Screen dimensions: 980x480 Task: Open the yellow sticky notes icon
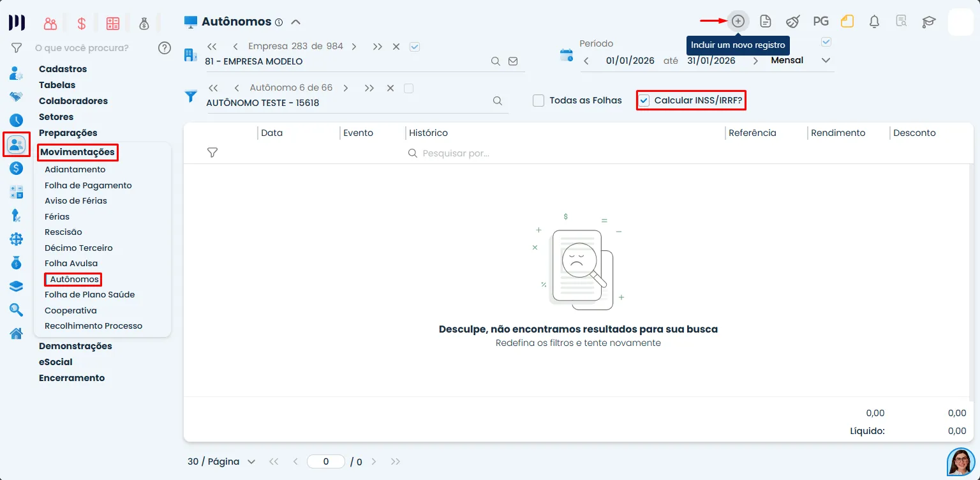tap(847, 21)
